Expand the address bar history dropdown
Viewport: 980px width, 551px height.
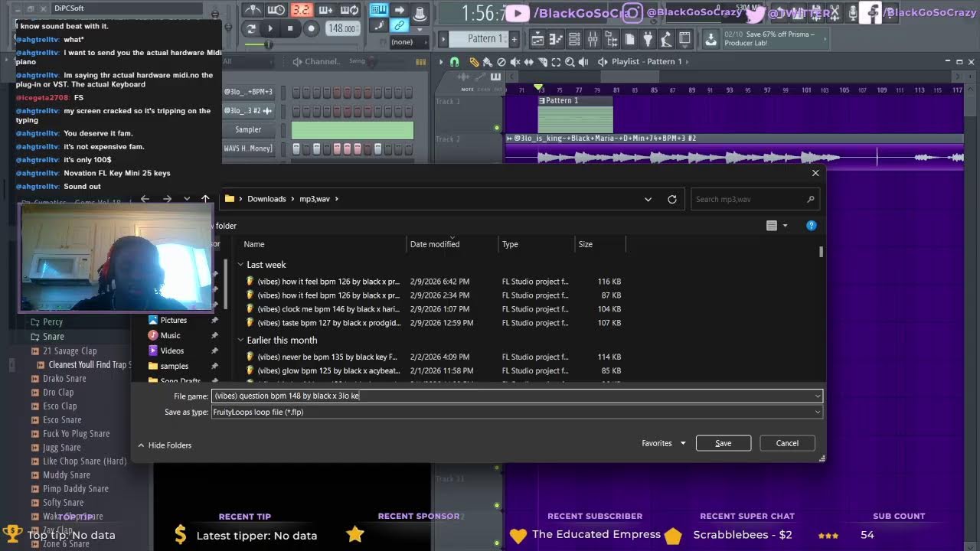point(648,199)
